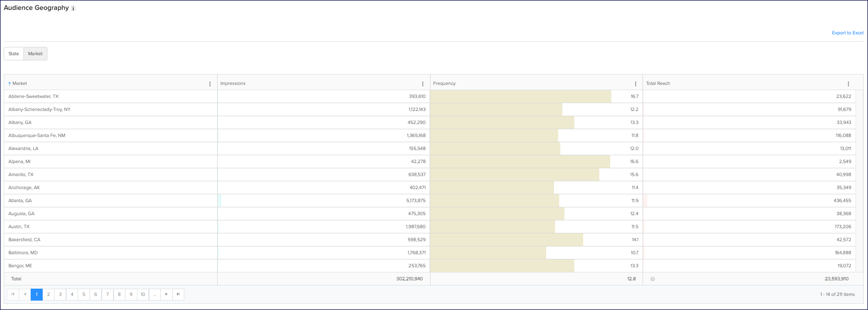Go to page 6

[x=96, y=294]
